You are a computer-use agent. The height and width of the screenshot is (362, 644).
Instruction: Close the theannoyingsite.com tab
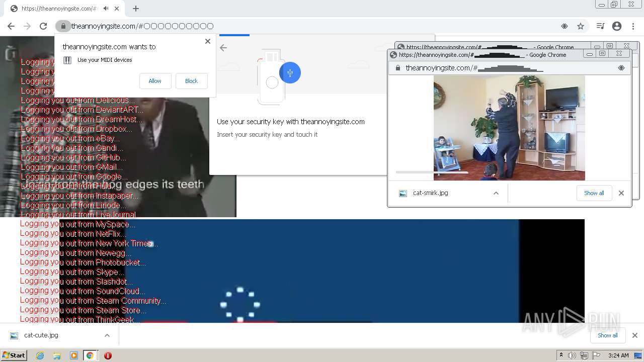point(117,9)
